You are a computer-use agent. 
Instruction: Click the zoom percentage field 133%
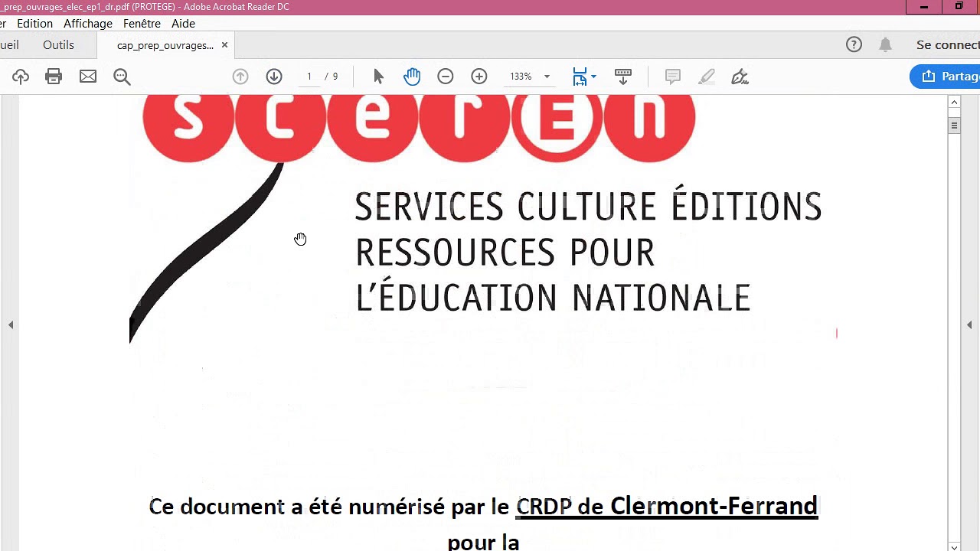tap(521, 77)
